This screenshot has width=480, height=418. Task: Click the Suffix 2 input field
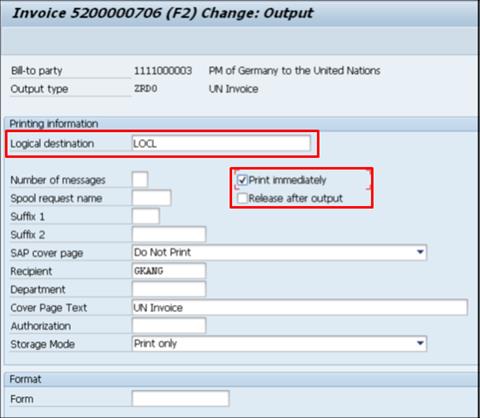click(169, 235)
